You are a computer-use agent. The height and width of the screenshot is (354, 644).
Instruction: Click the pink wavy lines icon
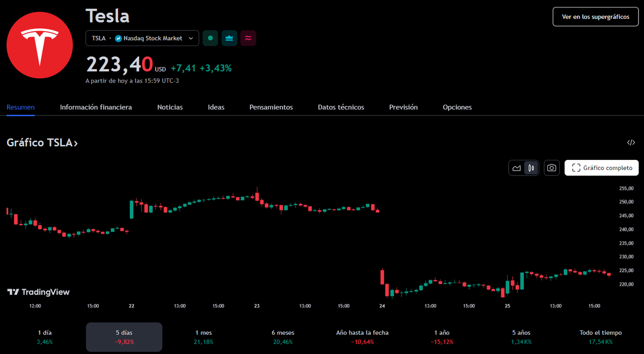pyautogui.click(x=248, y=38)
